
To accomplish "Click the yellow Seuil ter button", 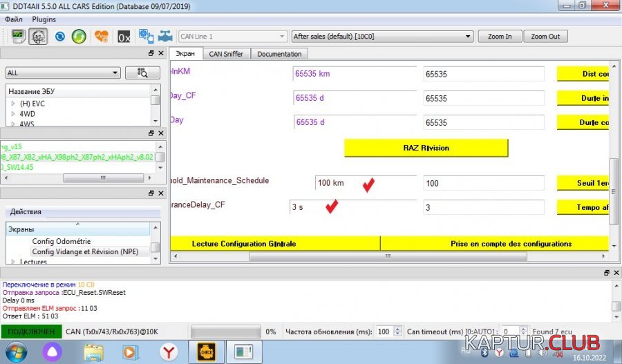I will tap(583, 183).
